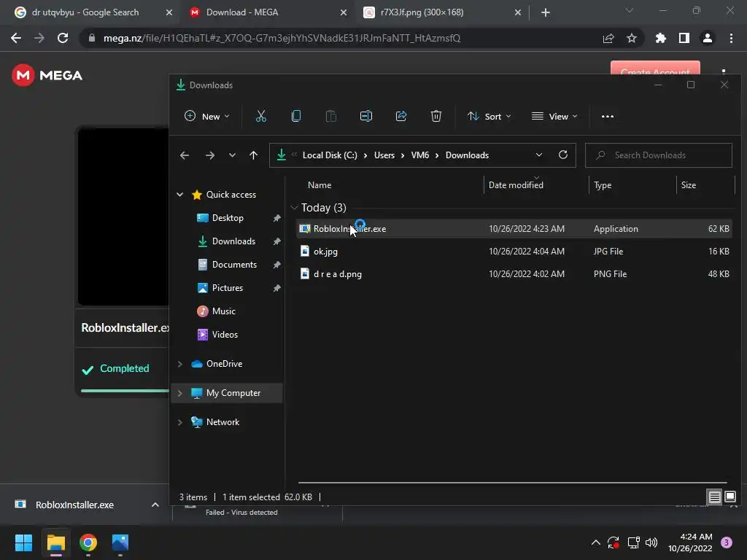Switch to large thumbnails view icon
Viewport: 747px width, 560px height.
[x=730, y=497]
